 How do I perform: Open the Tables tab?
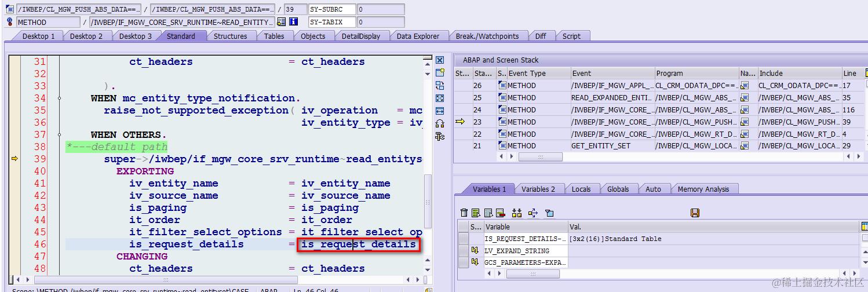pos(274,36)
